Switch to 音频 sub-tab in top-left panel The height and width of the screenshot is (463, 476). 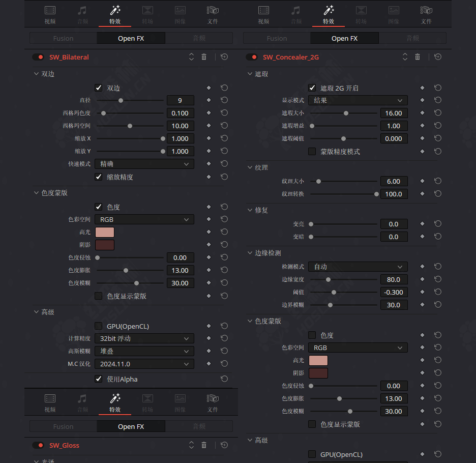(199, 38)
